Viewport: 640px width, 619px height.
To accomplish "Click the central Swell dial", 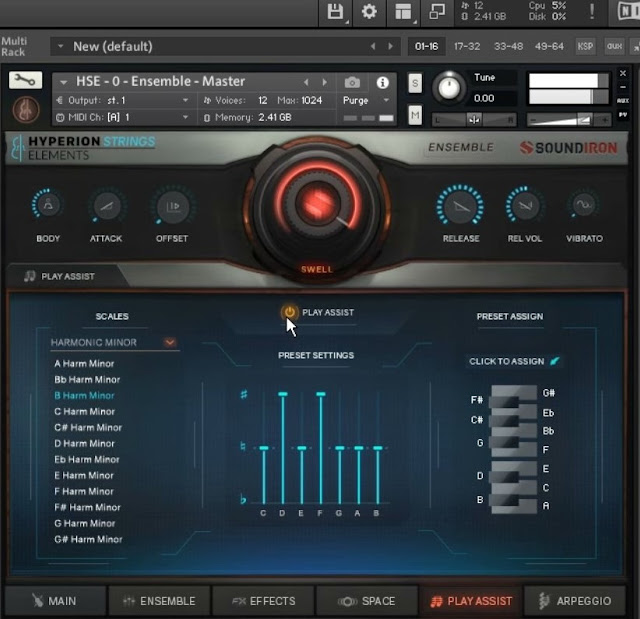I will click(318, 202).
